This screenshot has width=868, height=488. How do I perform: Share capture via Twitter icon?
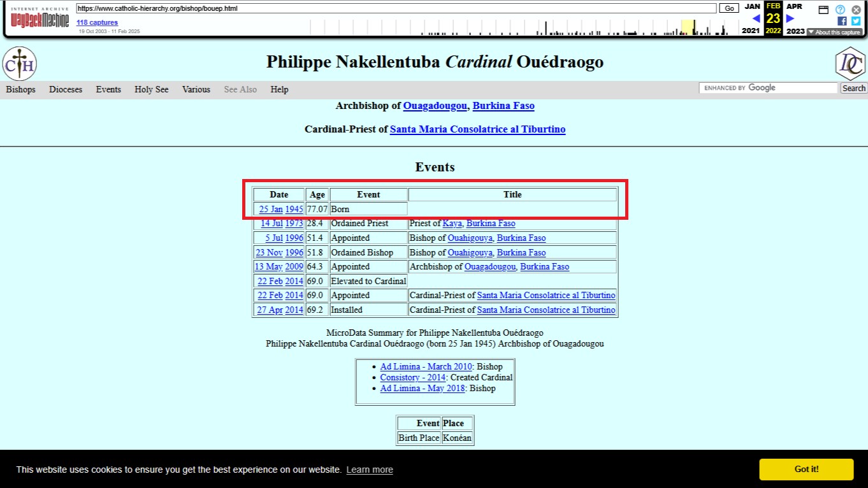(856, 21)
